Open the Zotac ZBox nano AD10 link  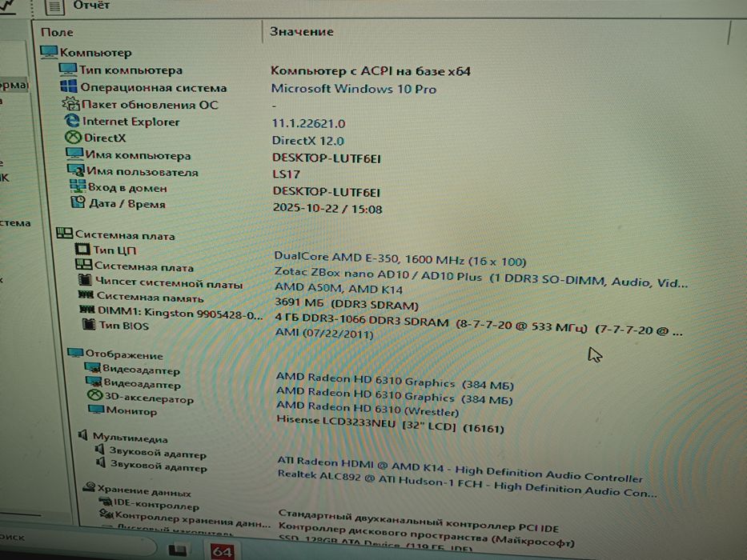[481, 278]
